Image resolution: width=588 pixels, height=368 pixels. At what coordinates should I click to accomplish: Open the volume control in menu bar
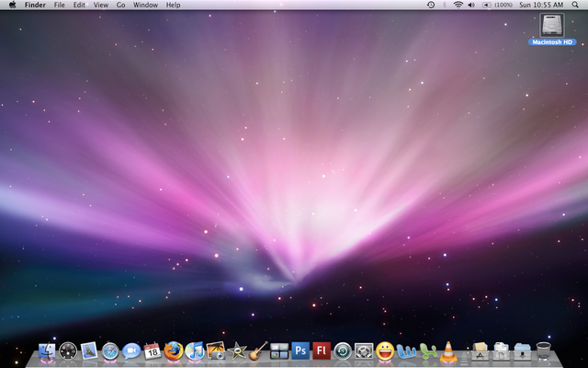click(471, 6)
